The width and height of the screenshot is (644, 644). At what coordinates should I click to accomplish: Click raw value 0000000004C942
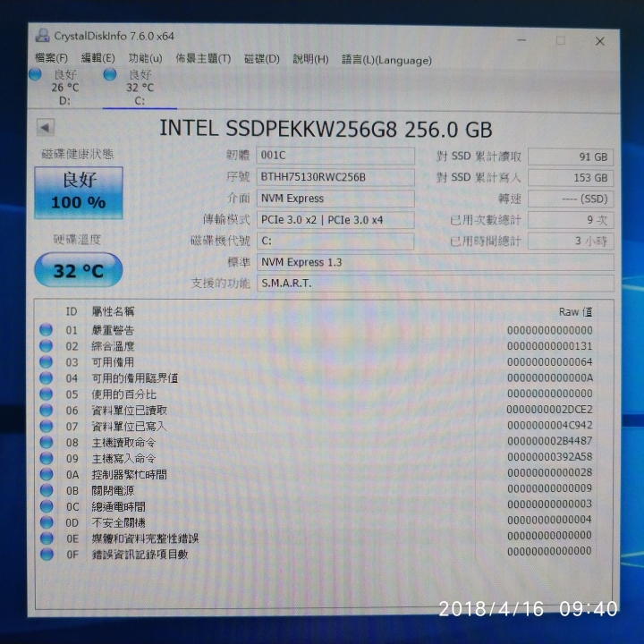pyautogui.click(x=549, y=425)
